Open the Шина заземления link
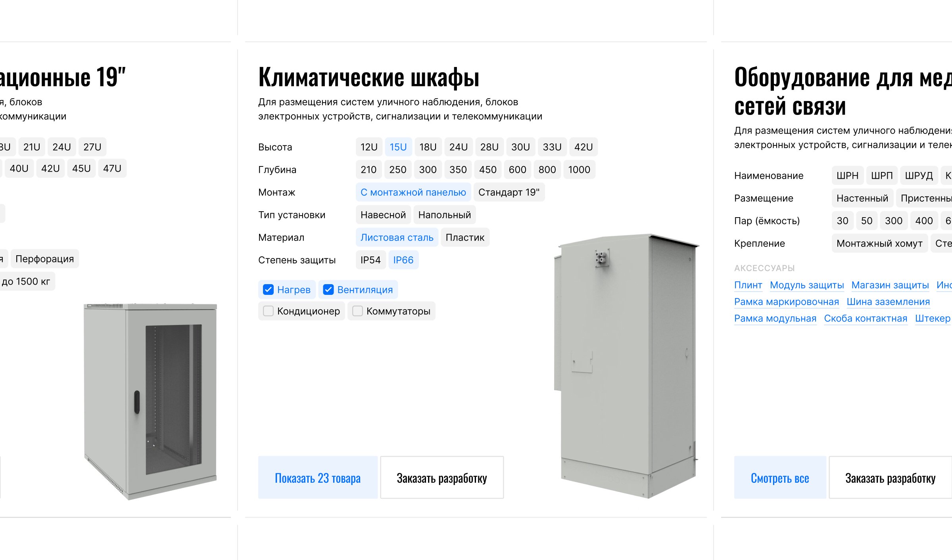This screenshot has height=560, width=952. click(x=888, y=302)
